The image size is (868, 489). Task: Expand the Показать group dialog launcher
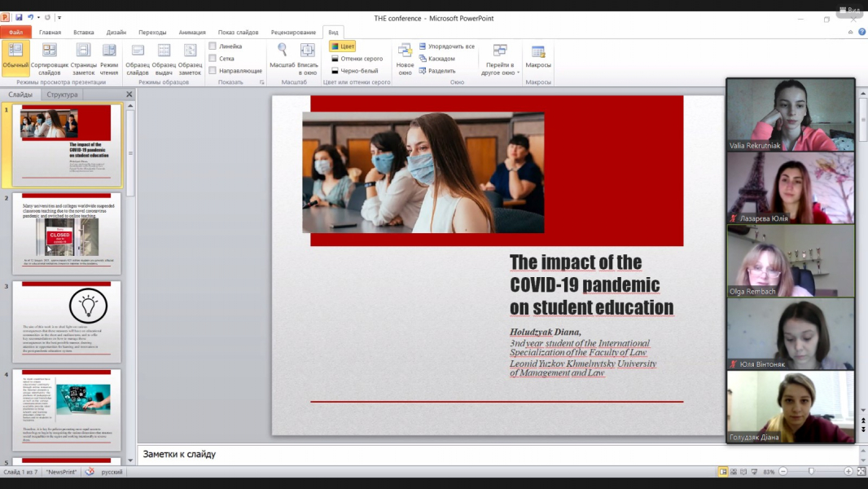261,82
